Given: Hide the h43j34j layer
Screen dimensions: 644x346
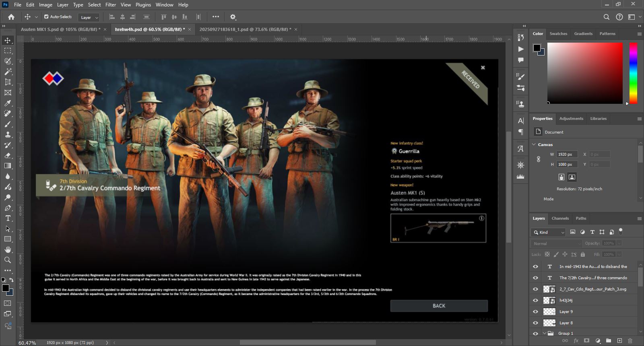Looking at the screenshot, I should [535, 300].
